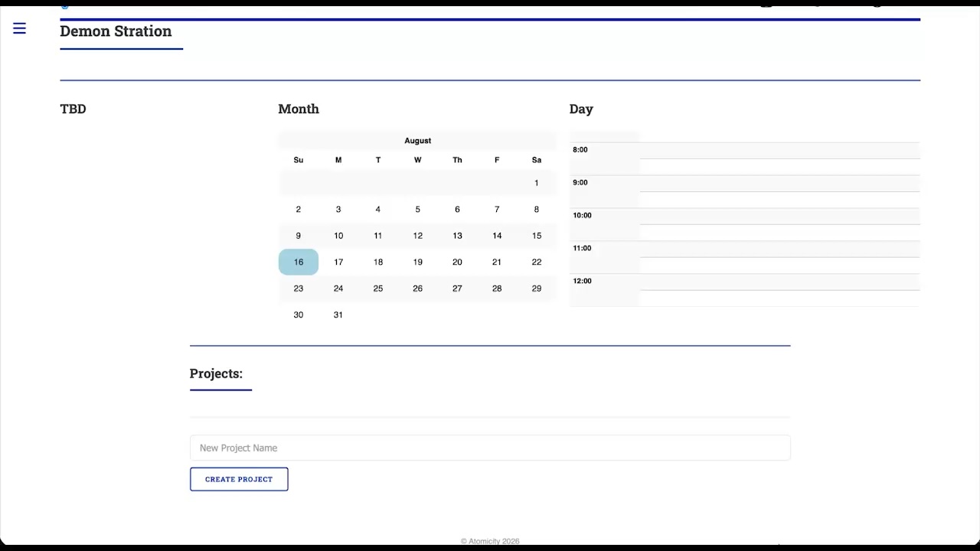Pick August 28 in month view

click(x=497, y=289)
